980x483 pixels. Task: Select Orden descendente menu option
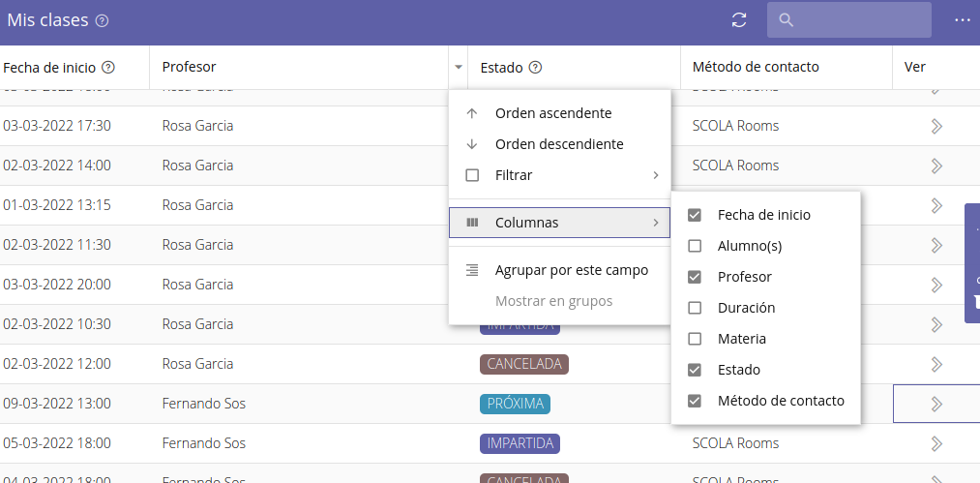pyautogui.click(x=558, y=144)
